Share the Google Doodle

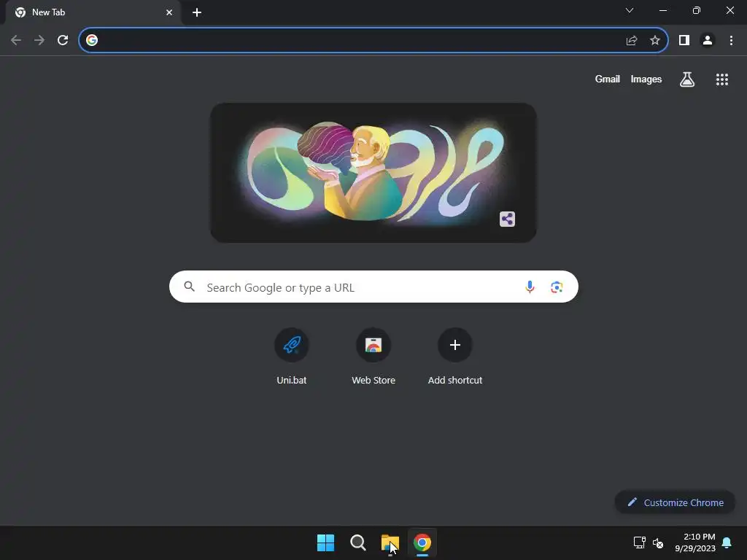508,219
